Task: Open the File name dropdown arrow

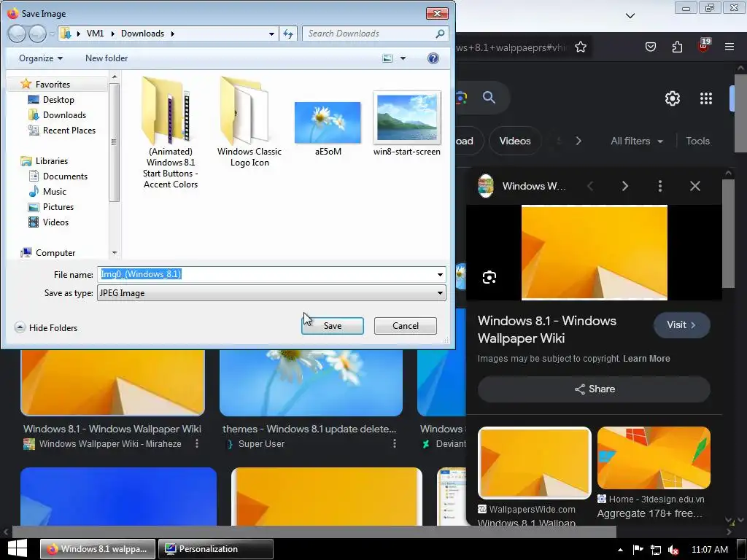Action: point(440,274)
